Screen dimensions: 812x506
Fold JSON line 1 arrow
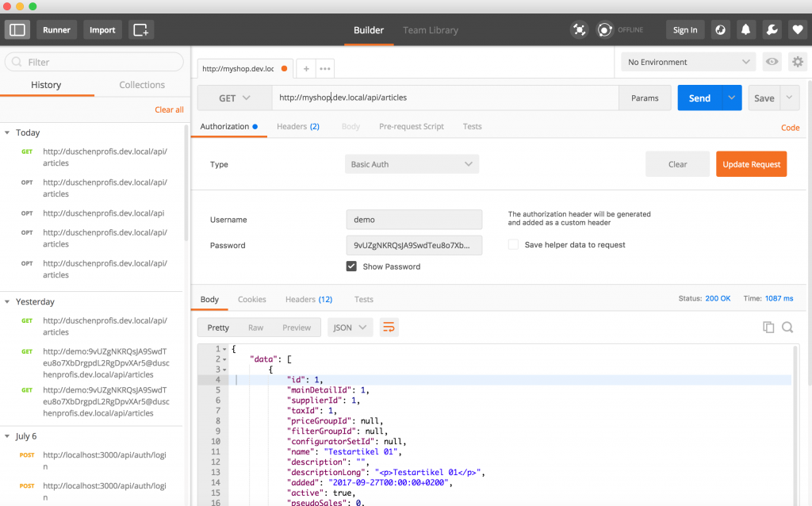point(224,350)
